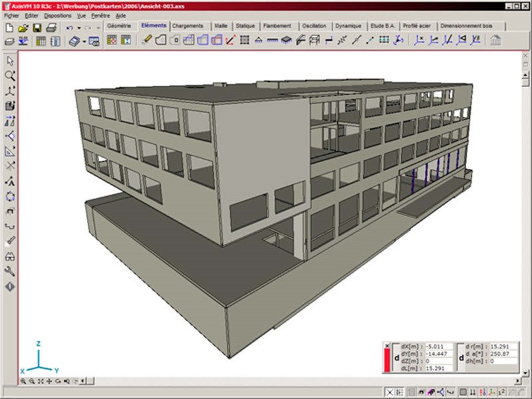Save the model using the floppy disk icon
The height and width of the screenshot is (399, 532).
point(37,27)
